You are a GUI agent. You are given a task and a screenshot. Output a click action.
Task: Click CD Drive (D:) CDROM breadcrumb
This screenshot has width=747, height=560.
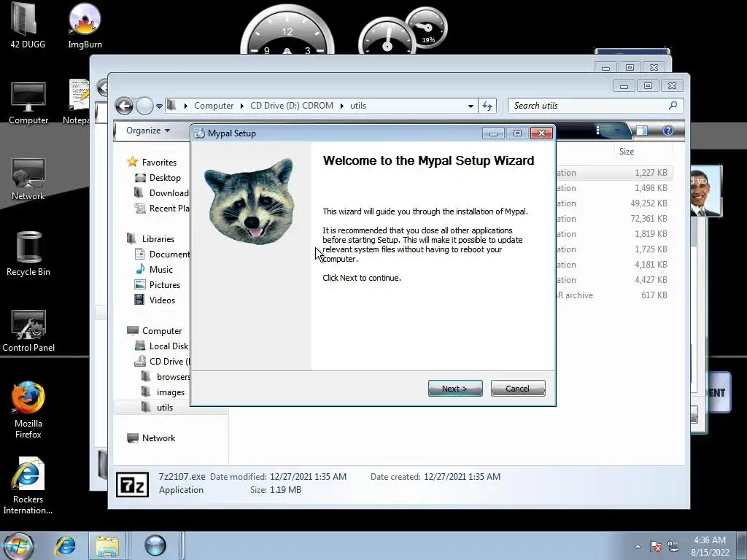tap(292, 106)
